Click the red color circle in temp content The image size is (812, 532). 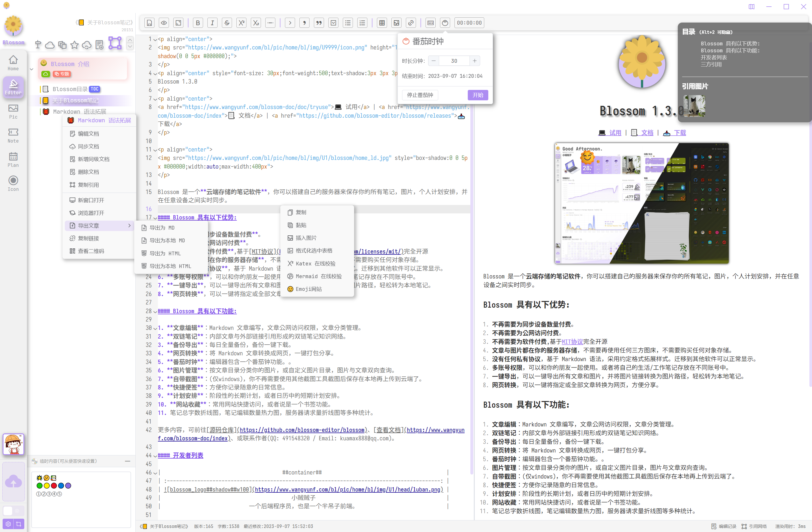[54, 486]
